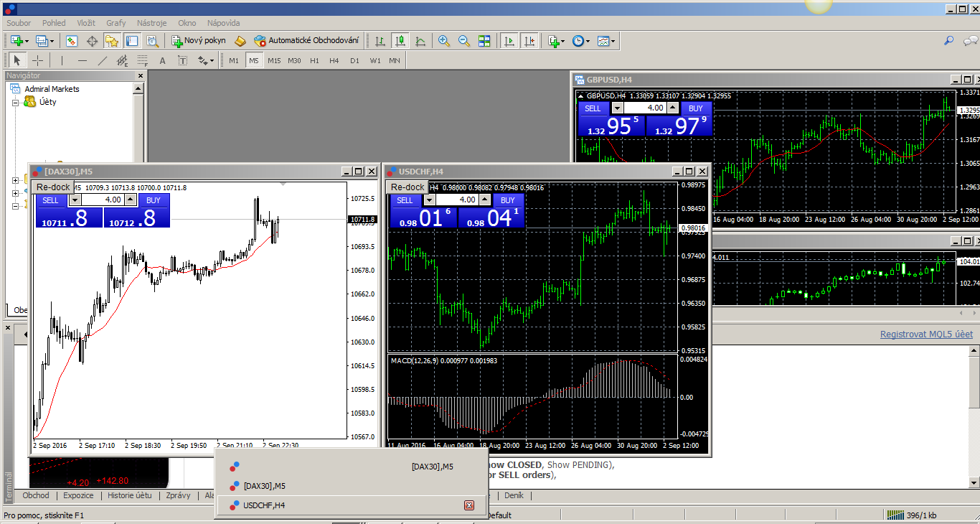980x524 pixels.
Task: Select the horizontal line drawing tool
Action: 83,60
